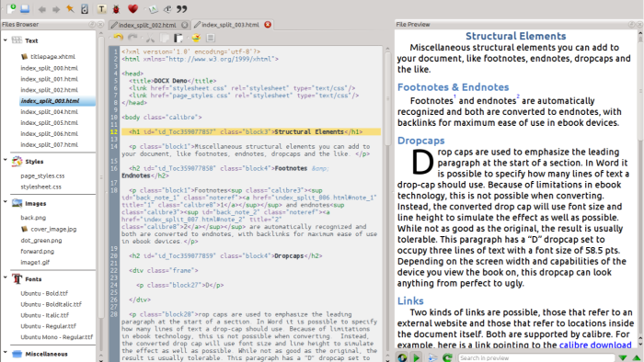Collapse the Images section in Files Browser
The width and height of the screenshot is (644, 362).
(5, 202)
